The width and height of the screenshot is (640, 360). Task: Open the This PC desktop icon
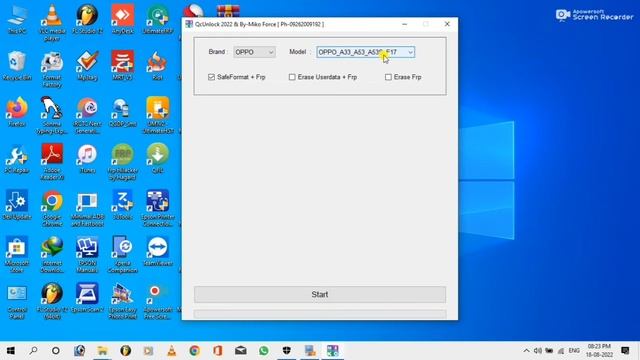tap(17, 19)
